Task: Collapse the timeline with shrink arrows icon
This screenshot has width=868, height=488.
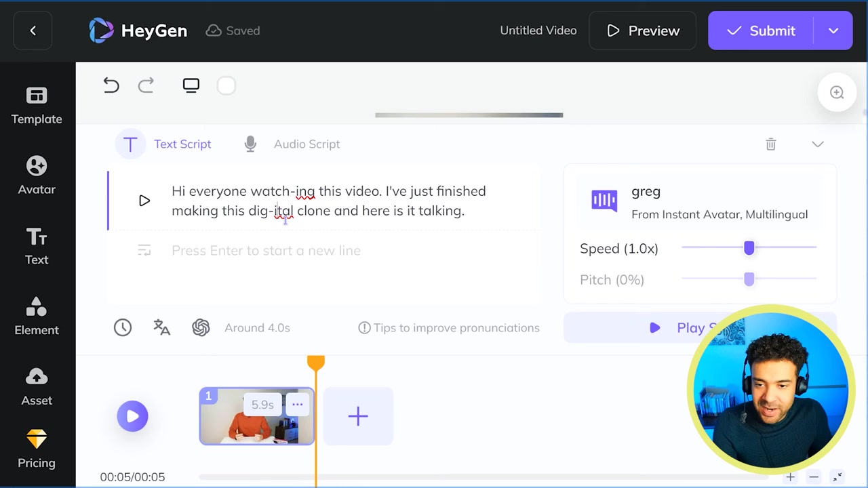Action: 837,477
